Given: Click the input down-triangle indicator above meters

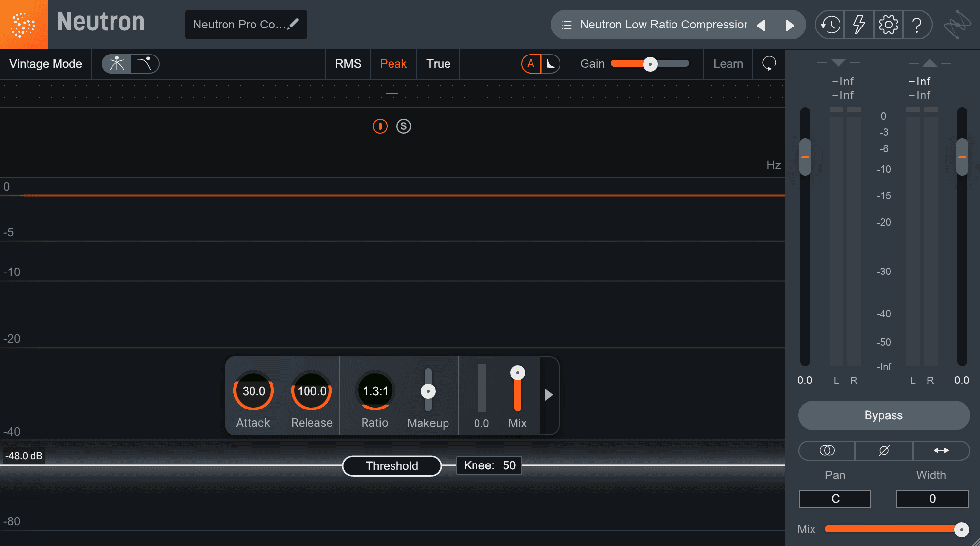Looking at the screenshot, I should click(x=839, y=62).
